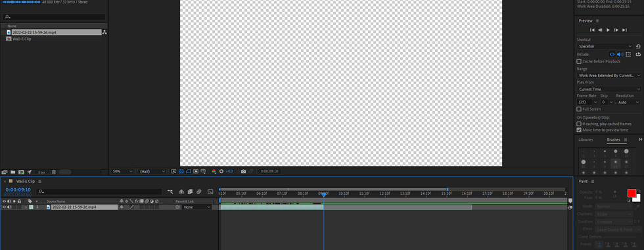Jump to last frame in Preview panel
The image size is (644, 250).
(624, 30)
